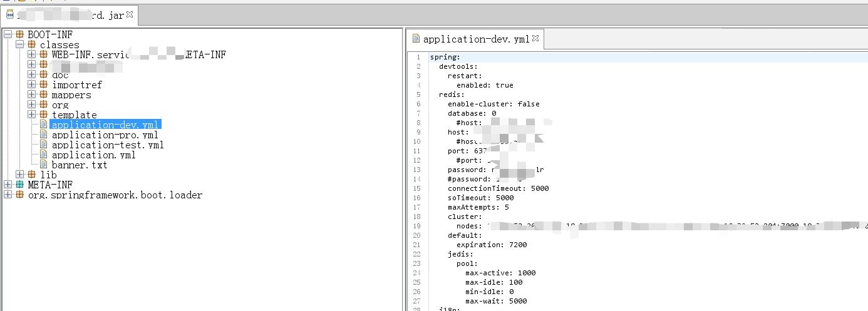
Task: Click the 'database: 0' line
Action: pos(472,113)
